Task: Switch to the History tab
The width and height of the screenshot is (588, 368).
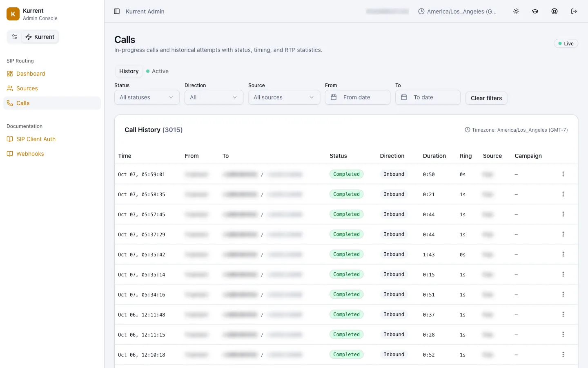Action: 129,71
